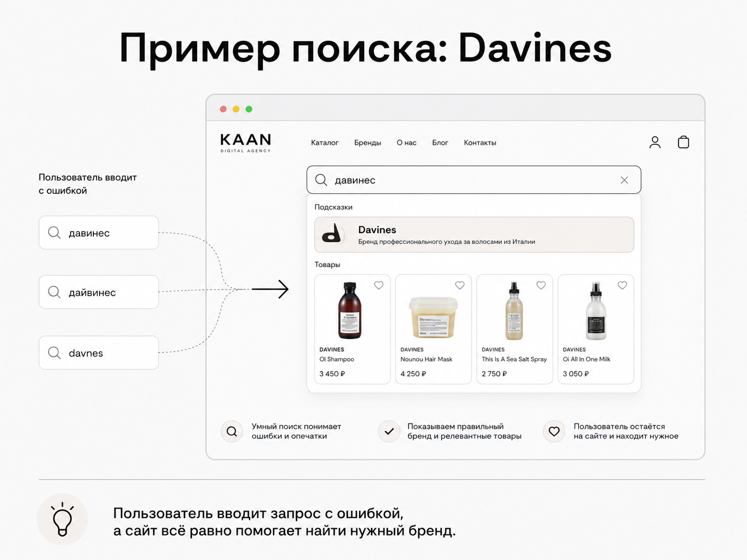Click the search circle icon beside Умный поиск
The height and width of the screenshot is (560, 747).
232,432
